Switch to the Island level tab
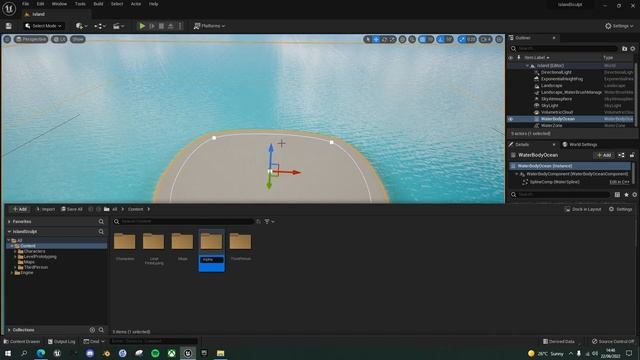Screen dimensions: 640x360 pyautogui.click(x=39, y=14)
